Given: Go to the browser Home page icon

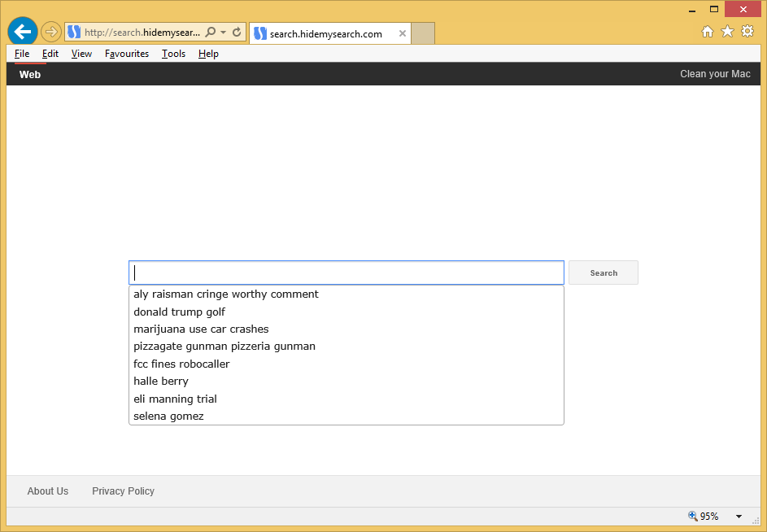Looking at the screenshot, I should (708, 32).
